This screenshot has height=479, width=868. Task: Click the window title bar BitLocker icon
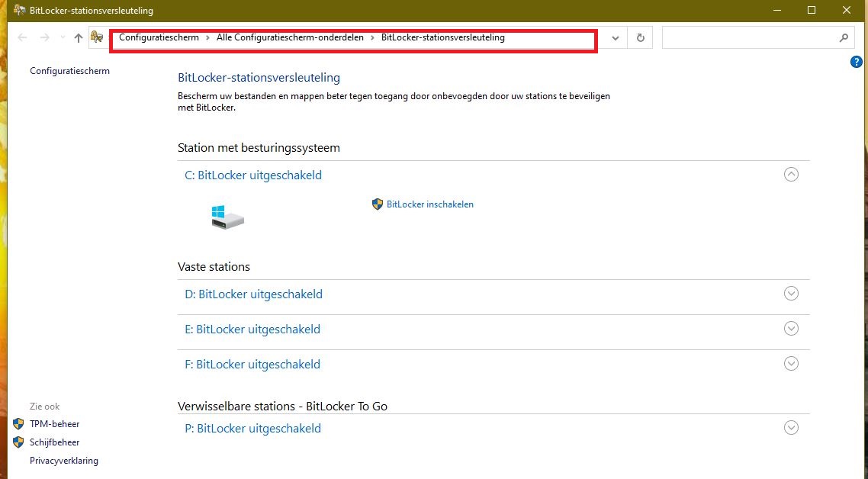[x=19, y=10]
